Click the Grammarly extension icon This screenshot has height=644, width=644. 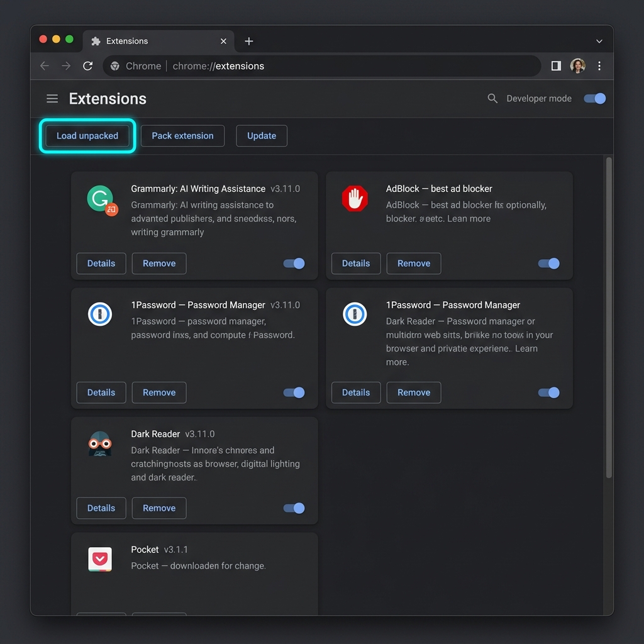click(x=100, y=198)
